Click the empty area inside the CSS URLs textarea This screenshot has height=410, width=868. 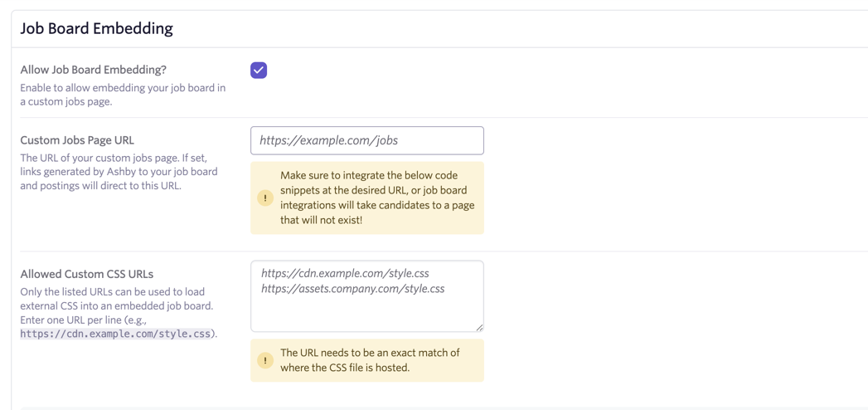pos(367,313)
